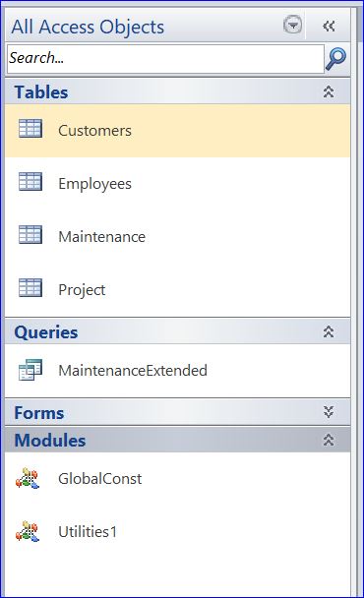This screenshot has width=364, height=598.
Task: Select the GlobalConst module name
Action: coord(99,479)
